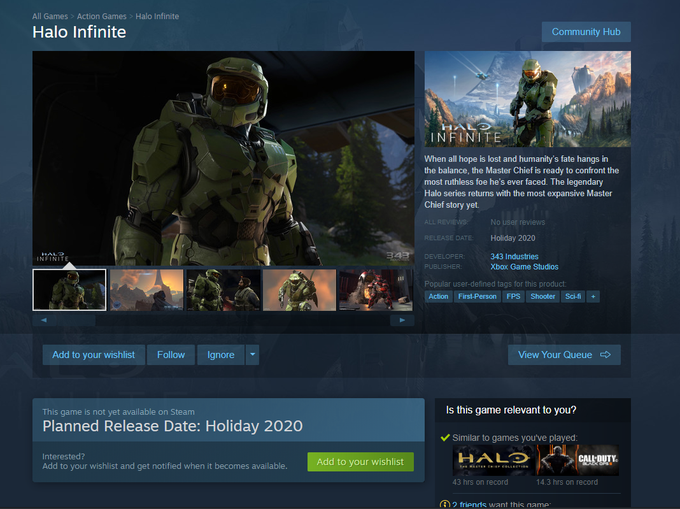The image size is (680, 509).
Task: Click the arrow icon in View Your Queue
Action: (605, 355)
